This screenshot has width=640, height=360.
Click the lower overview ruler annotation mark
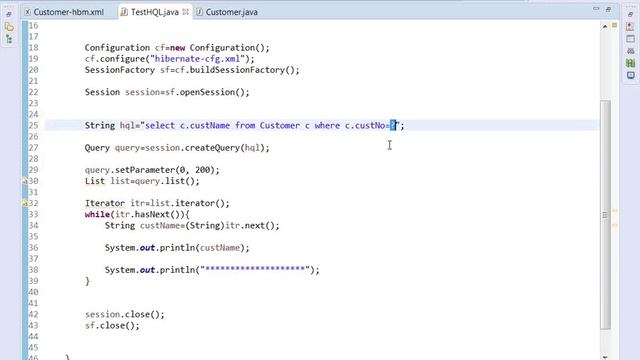point(615,225)
